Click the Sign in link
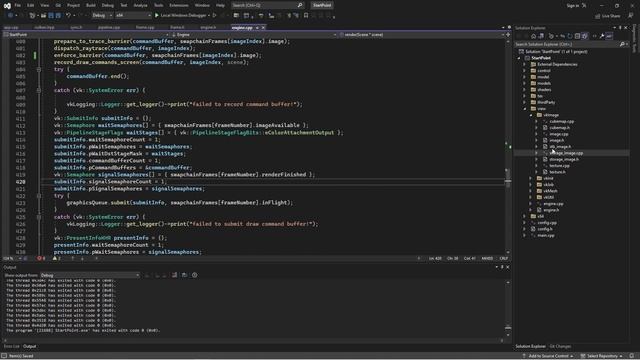This screenshot has height=360, width=640. tap(573, 5)
